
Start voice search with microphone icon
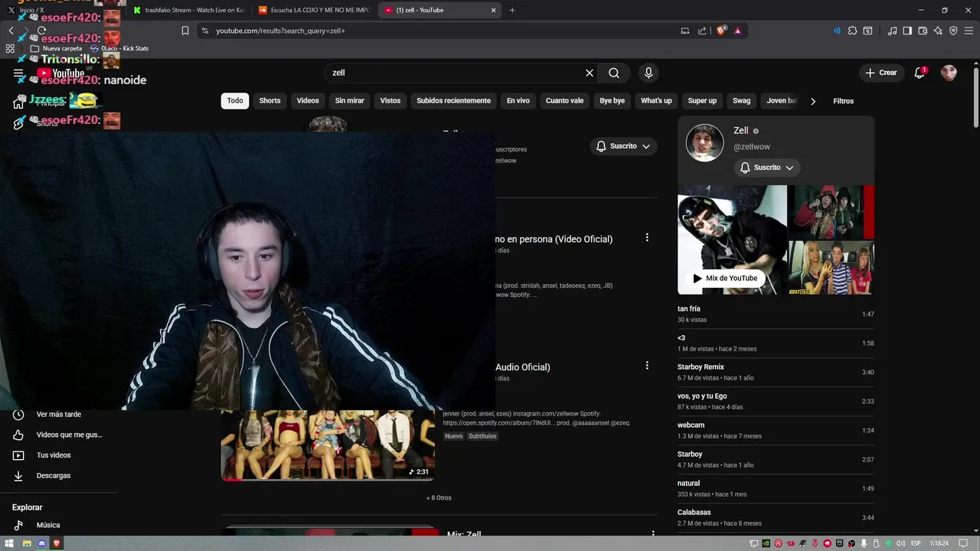pyautogui.click(x=648, y=73)
